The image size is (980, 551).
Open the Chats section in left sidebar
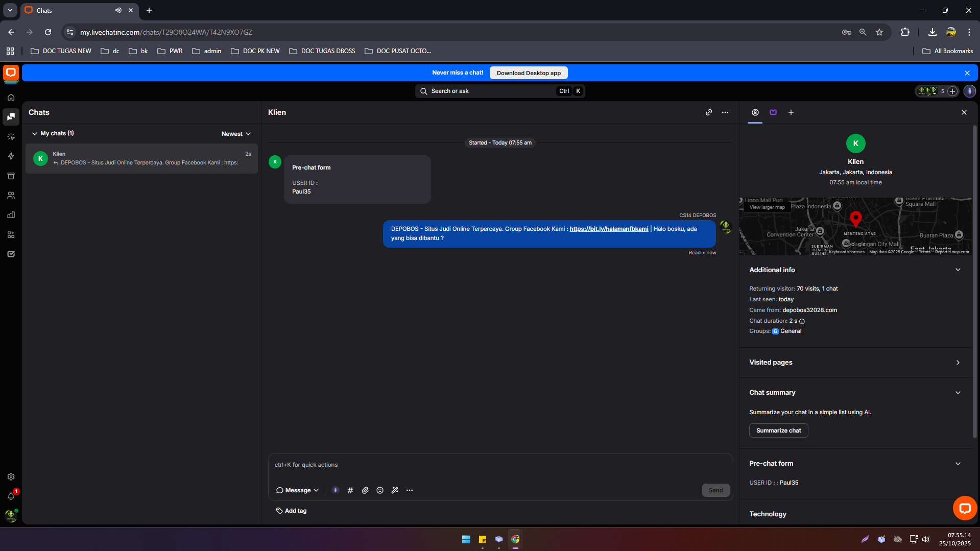[x=11, y=117]
